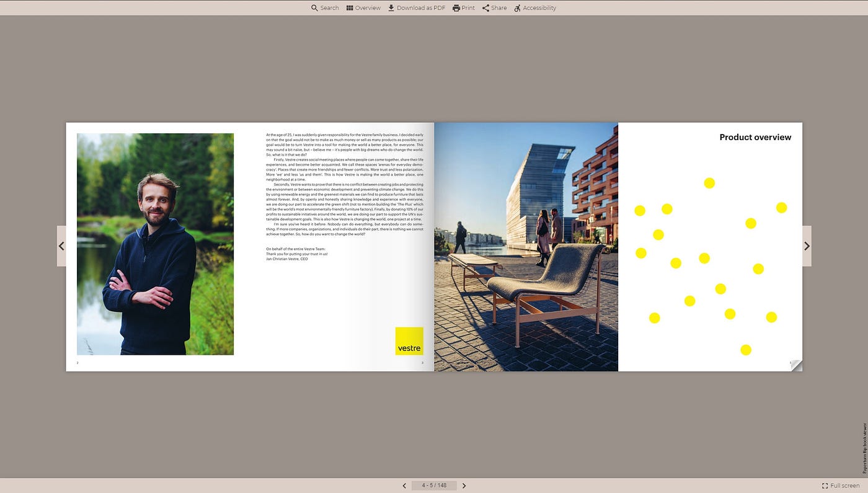Viewport: 868px width, 493px height.
Task: Click the page number field showing 4 - 5 / 148
Action: tap(434, 486)
